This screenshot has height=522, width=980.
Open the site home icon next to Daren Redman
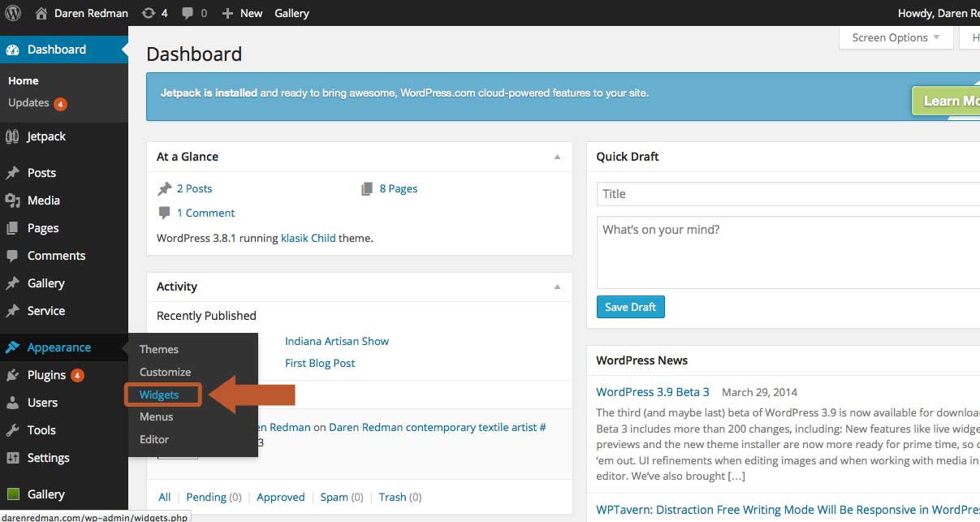(41, 13)
